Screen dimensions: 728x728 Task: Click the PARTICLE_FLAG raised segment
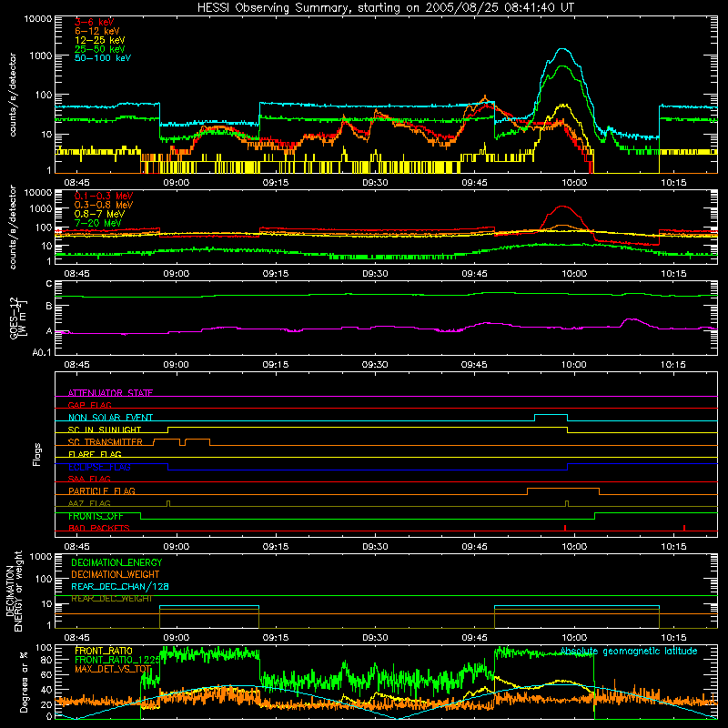click(563, 489)
